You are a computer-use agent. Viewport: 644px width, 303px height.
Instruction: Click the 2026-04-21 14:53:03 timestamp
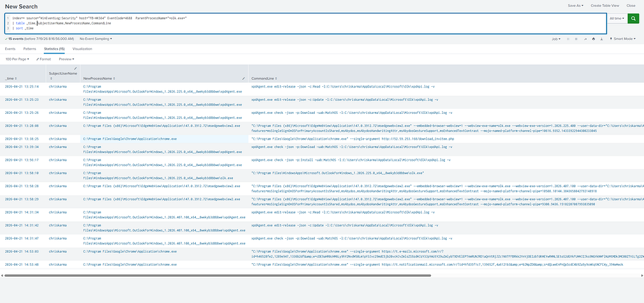[22, 251]
